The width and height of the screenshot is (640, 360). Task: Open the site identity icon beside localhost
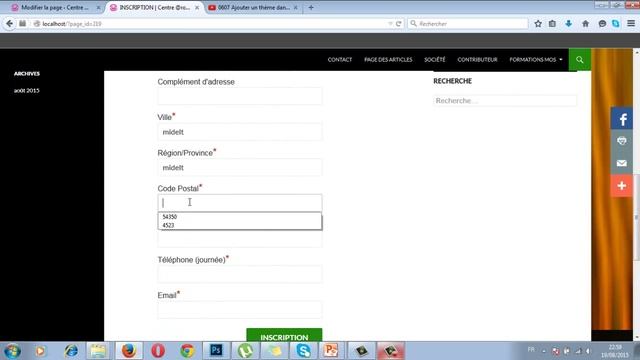(x=37, y=24)
